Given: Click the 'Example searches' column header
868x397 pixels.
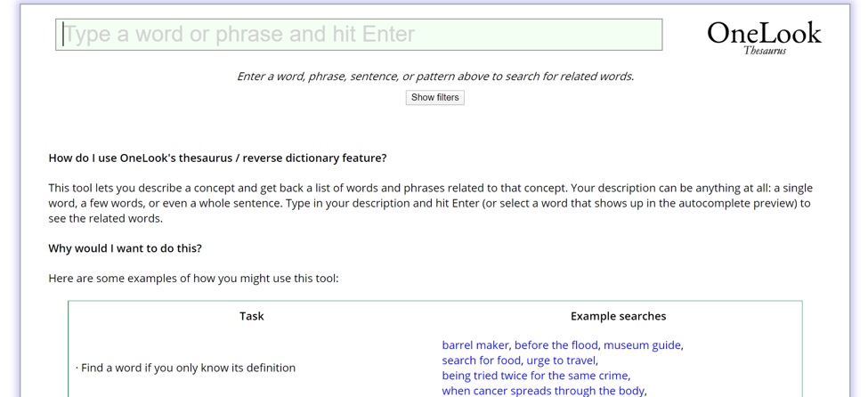Looking at the screenshot, I should tap(619, 316).
